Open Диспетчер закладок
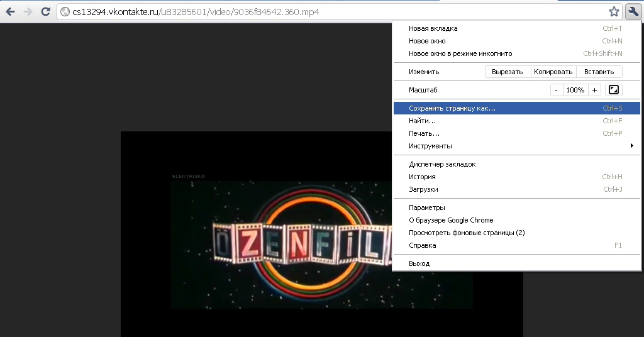The image size is (644, 337). (517, 164)
